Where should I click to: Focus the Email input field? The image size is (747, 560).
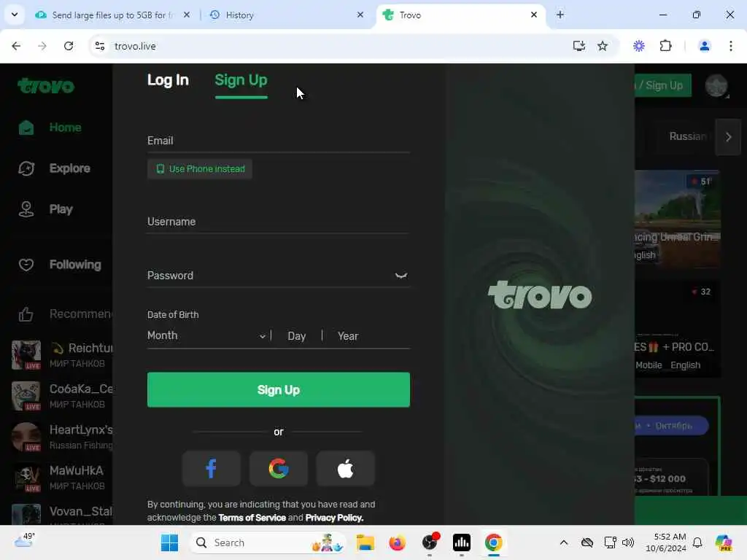278,141
